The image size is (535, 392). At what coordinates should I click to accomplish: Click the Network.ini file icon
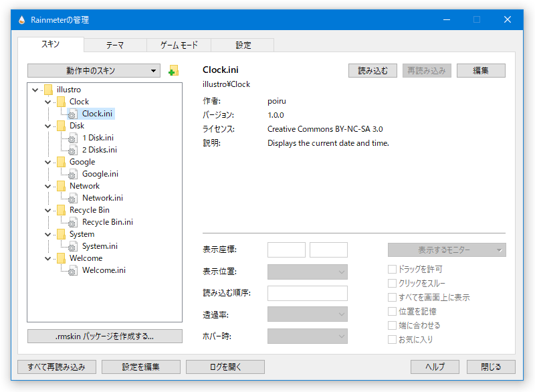coord(73,198)
